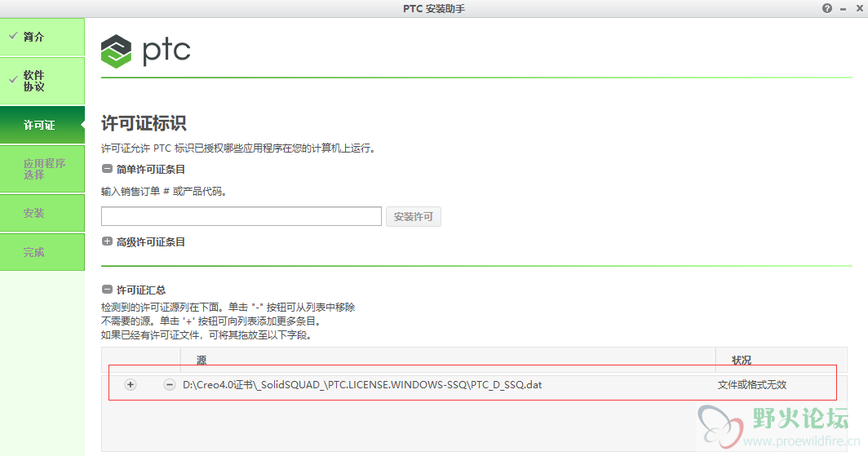868x456 pixels.
Task: Click the PTC logo
Action: (145, 51)
